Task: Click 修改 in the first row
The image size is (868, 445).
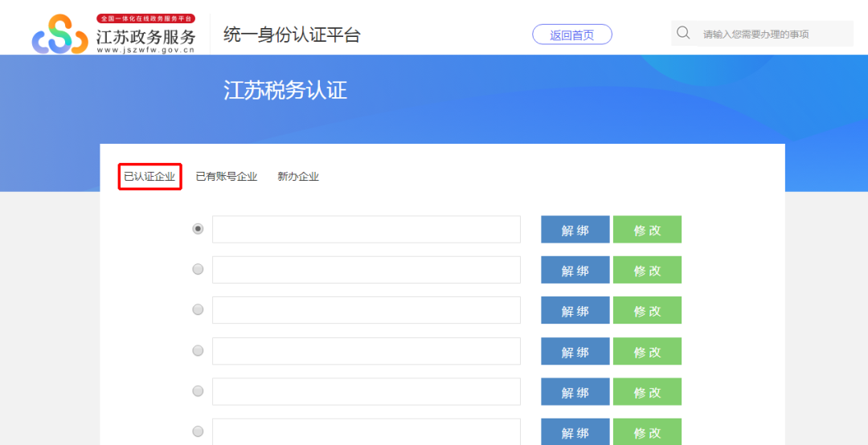Action: tap(647, 229)
